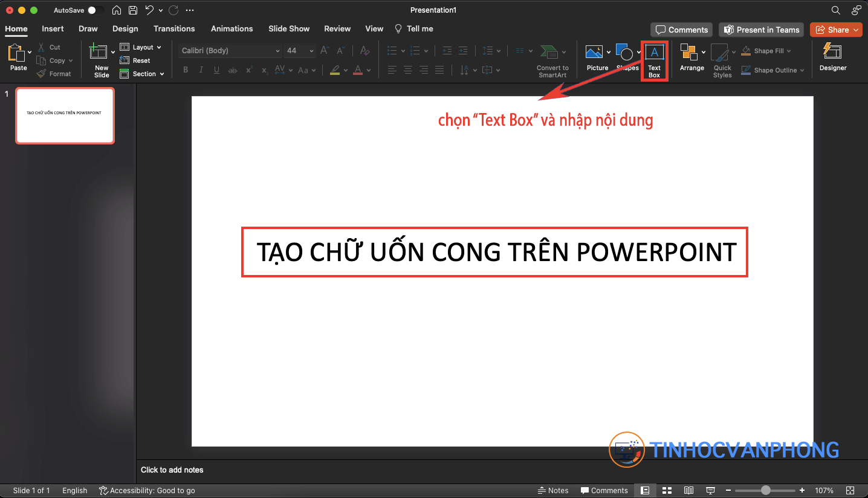Click the zoom slider handle
868x498 pixels.
[766, 490]
